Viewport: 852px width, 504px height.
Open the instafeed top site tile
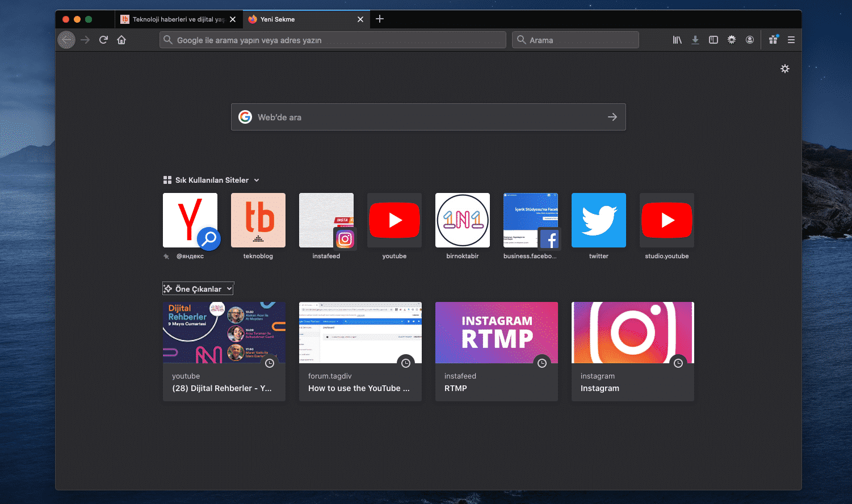pos(326,220)
